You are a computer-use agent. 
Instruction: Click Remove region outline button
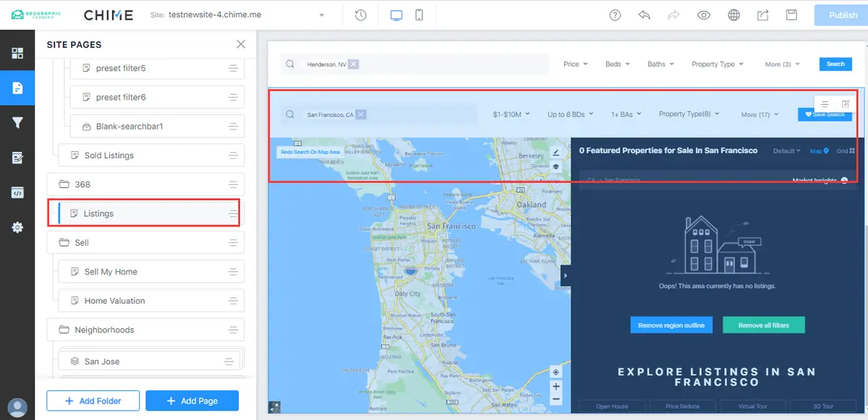pos(671,325)
